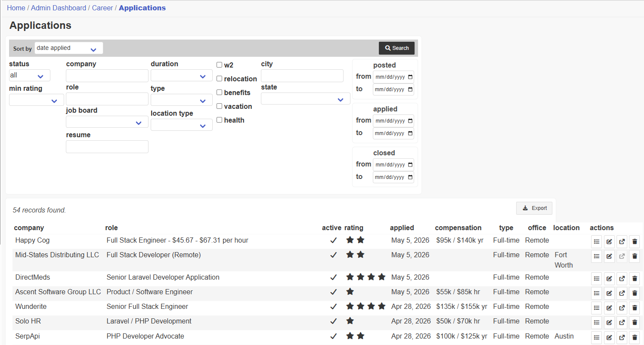Viewport: 644px width, 345px height.
Task: Navigate to Career breadcrumb link
Action: click(x=102, y=8)
